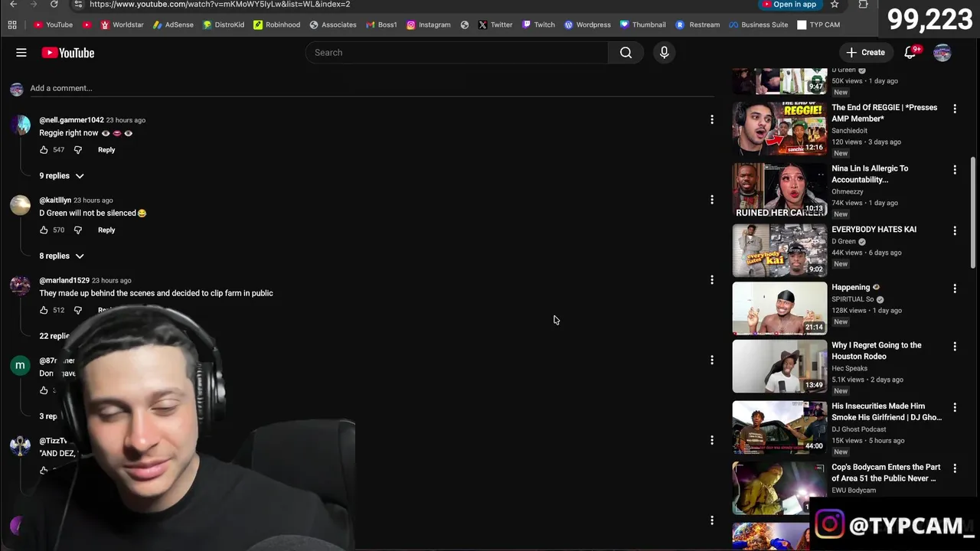The width and height of the screenshot is (980, 551).
Task: Open the Restream bookmark
Action: tap(697, 24)
